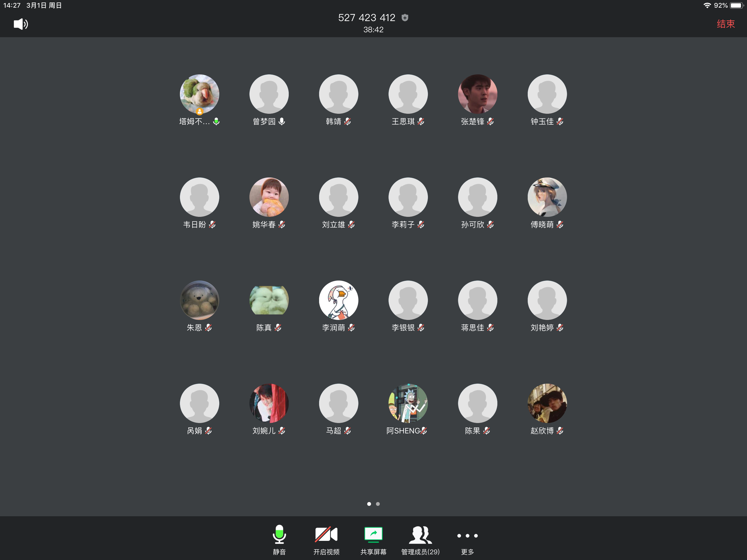The image size is (747, 560).
Task: Tap the green mic icon beside the host's name
Action: click(216, 121)
